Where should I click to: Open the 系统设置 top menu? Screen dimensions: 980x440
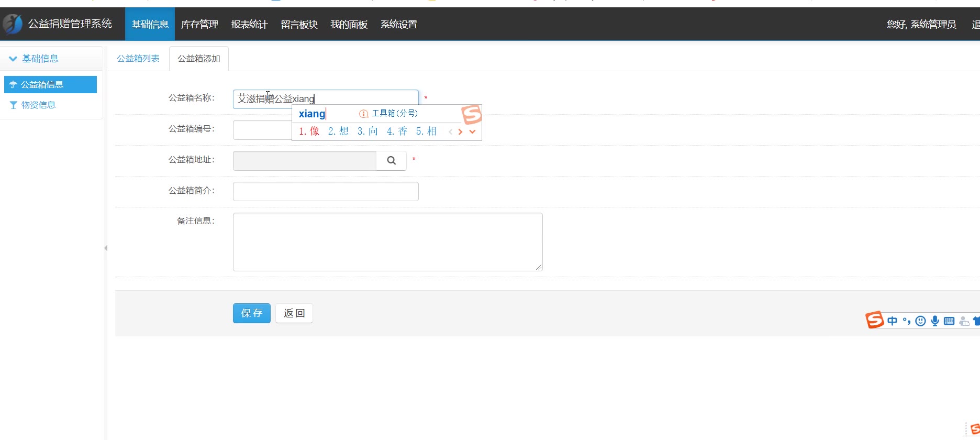coord(398,24)
